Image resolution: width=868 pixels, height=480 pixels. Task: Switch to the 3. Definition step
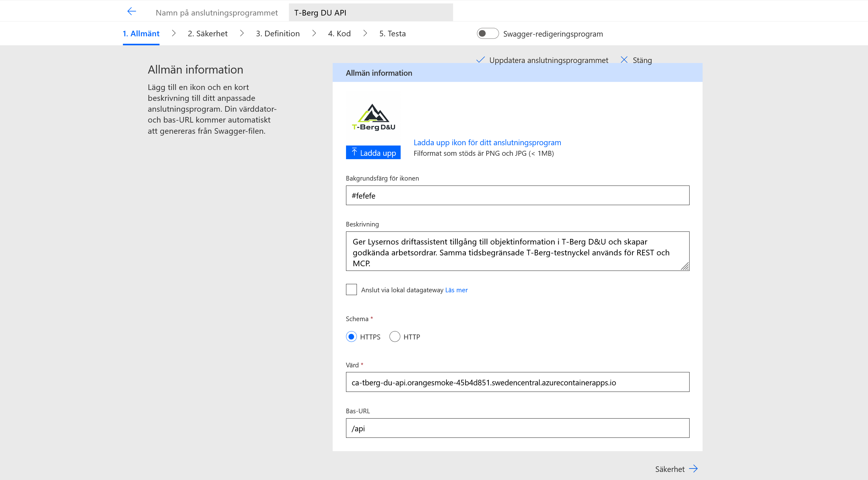tap(278, 34)
